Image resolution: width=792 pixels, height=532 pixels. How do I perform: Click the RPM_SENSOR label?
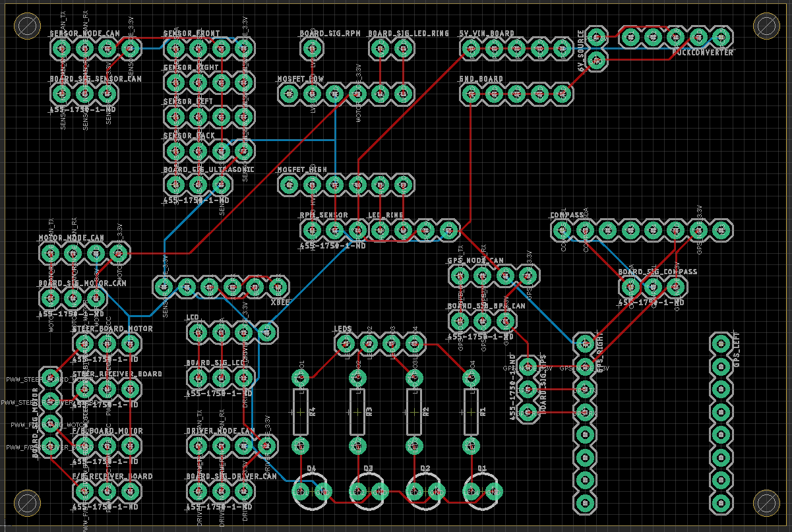324,216
